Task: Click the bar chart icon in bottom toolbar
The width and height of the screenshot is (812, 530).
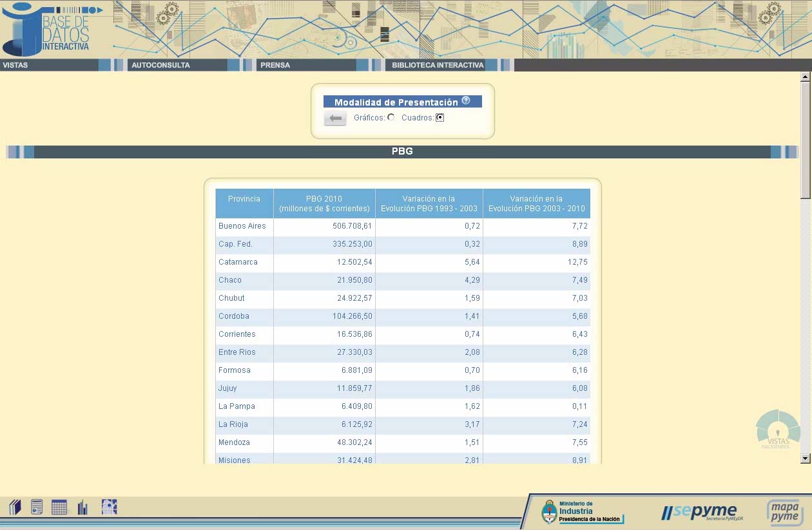Action: tap(82, 507)
